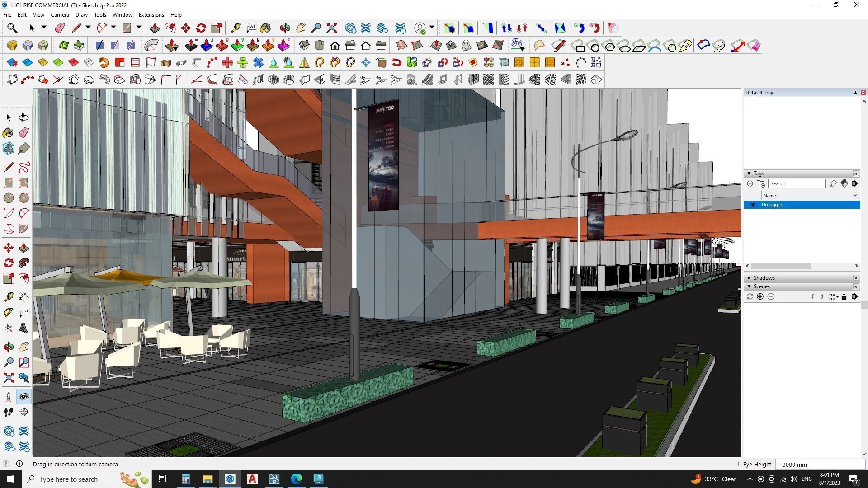Open the Window menu
The image size is (868, 488).
(x=122, y=15)
